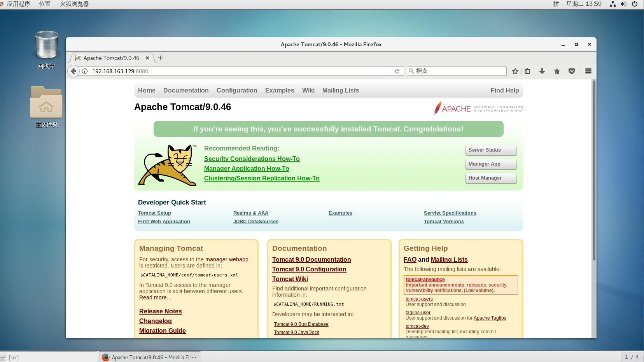Viewport: 644px width, 362px height.
Task: Save page to Pocket icon
Action: pos(572,71)
